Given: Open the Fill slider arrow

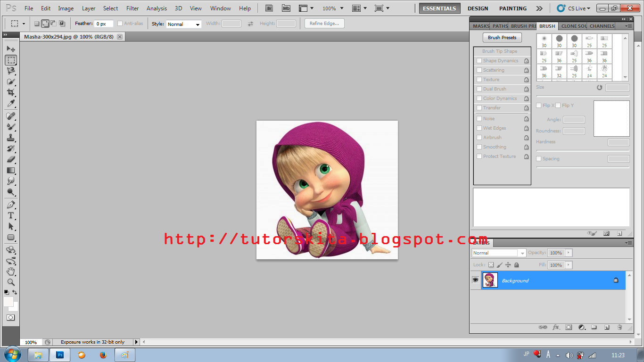Looking at the screenshot, I should 568,265.
